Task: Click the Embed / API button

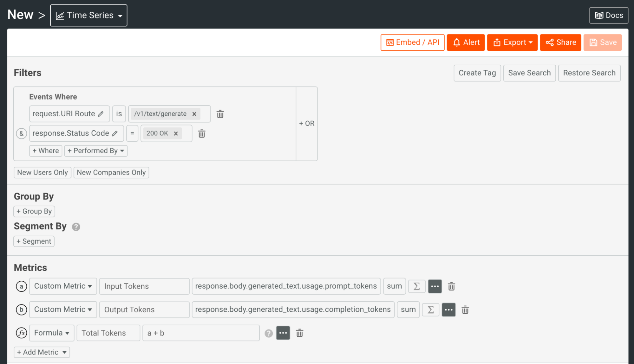Action: pos(412,42)
